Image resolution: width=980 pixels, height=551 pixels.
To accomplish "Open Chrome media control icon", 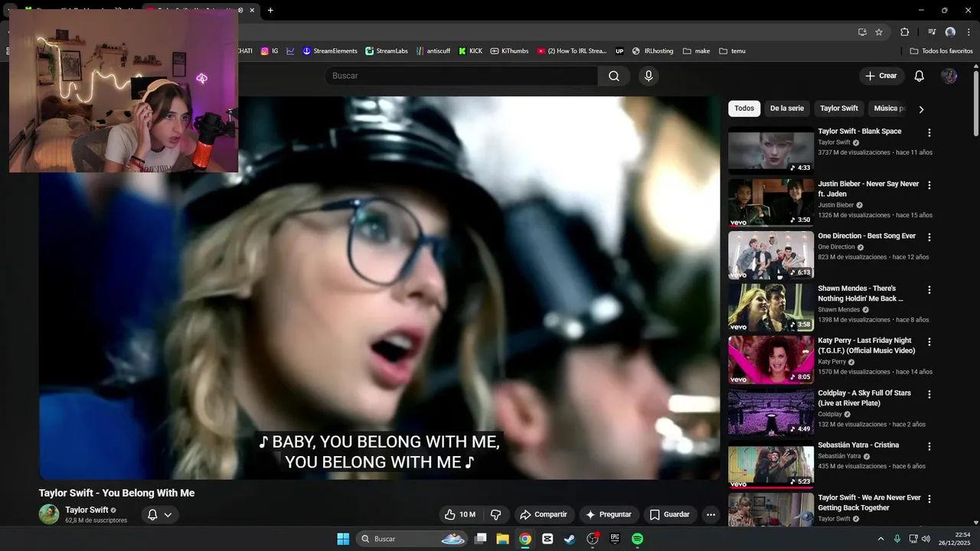I will (932, 32).
